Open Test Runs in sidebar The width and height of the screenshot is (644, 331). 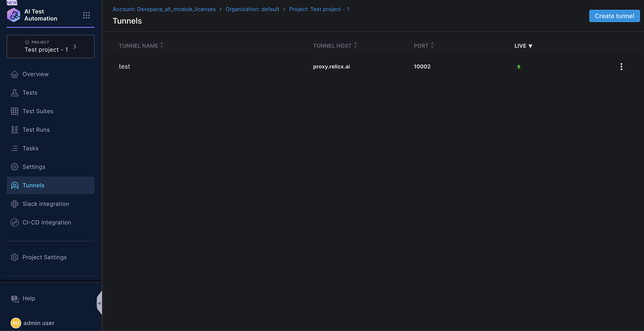tap(36, 130)
